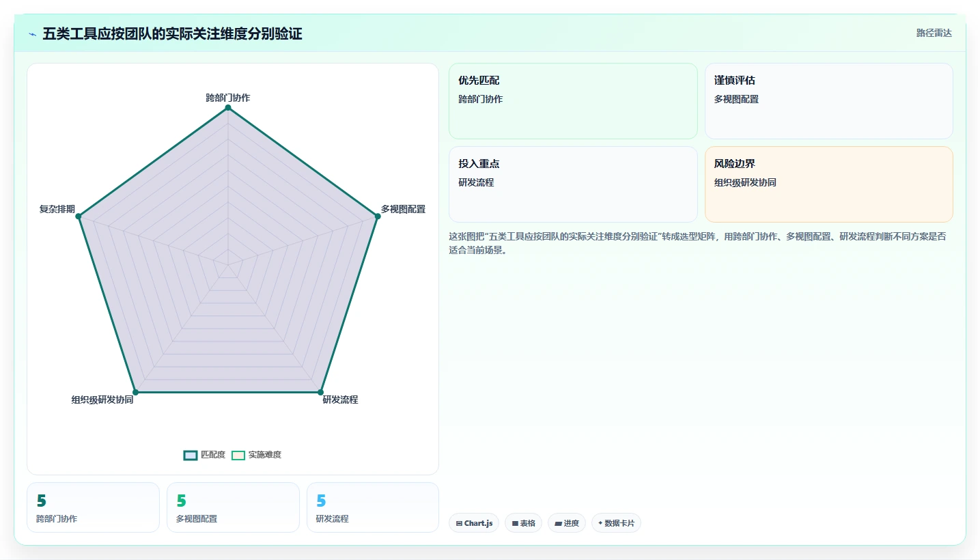The image size is (980, 560).
Task: Open the 投入重点 card
Action: [x=573, y=184]
